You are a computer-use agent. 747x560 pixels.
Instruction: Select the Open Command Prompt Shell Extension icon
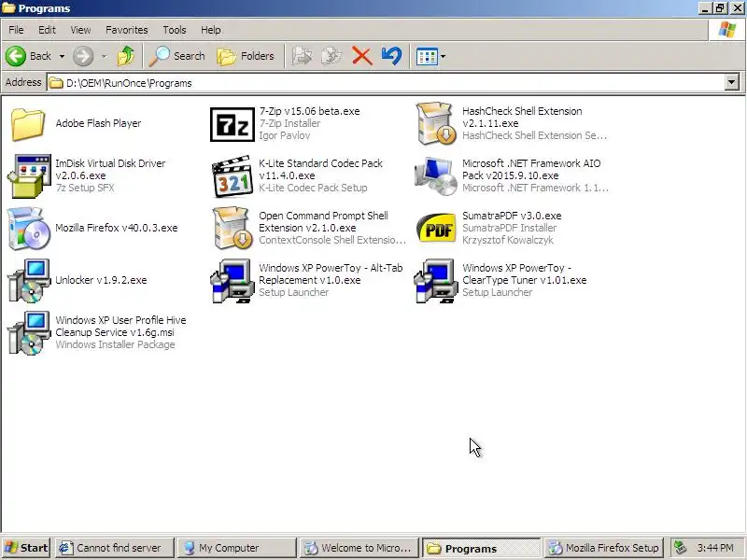pos(232,228)
